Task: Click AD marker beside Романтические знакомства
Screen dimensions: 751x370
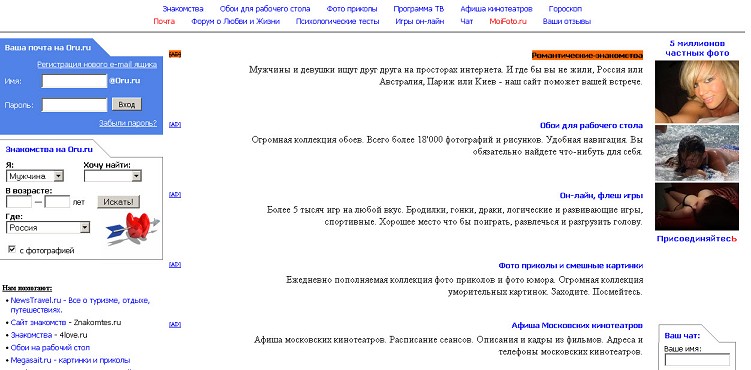Action: pyautogui.click(x=175, y=54)
